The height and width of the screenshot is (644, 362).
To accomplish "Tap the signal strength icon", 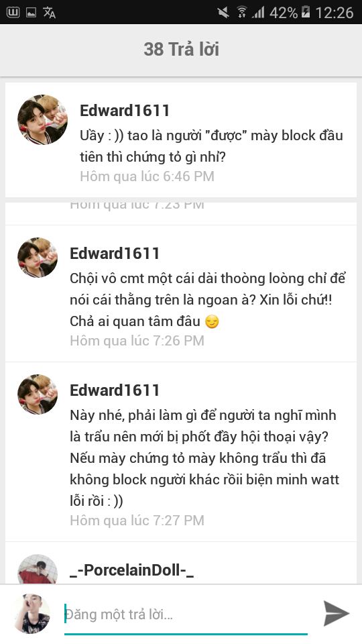I will 259,13.
